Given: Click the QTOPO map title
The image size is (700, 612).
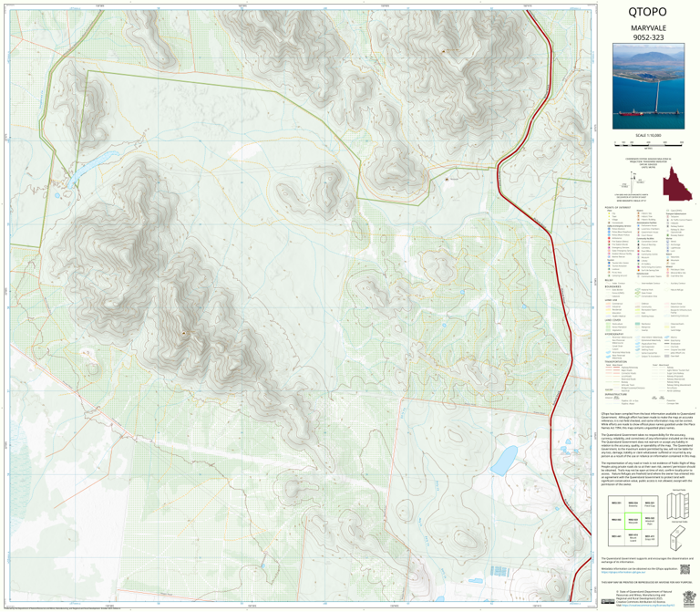Looking at the screenshot, I should pos(647,12).
